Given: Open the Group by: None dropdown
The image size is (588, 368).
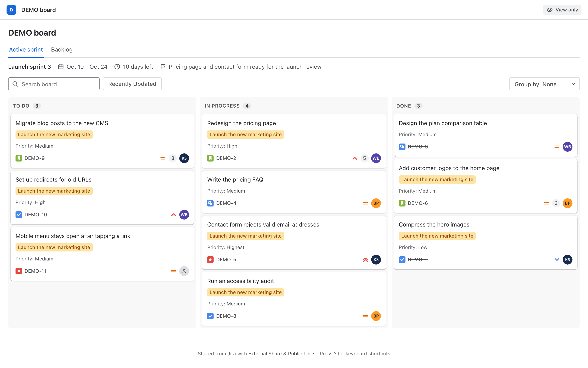Looking at the screenshot, I should click(x=544, y=84).
